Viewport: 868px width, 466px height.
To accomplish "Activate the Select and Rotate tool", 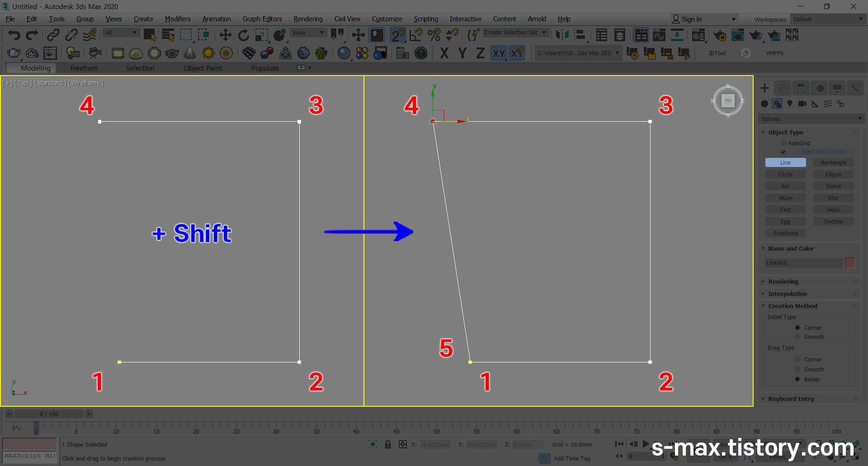I will coord(243,35).
